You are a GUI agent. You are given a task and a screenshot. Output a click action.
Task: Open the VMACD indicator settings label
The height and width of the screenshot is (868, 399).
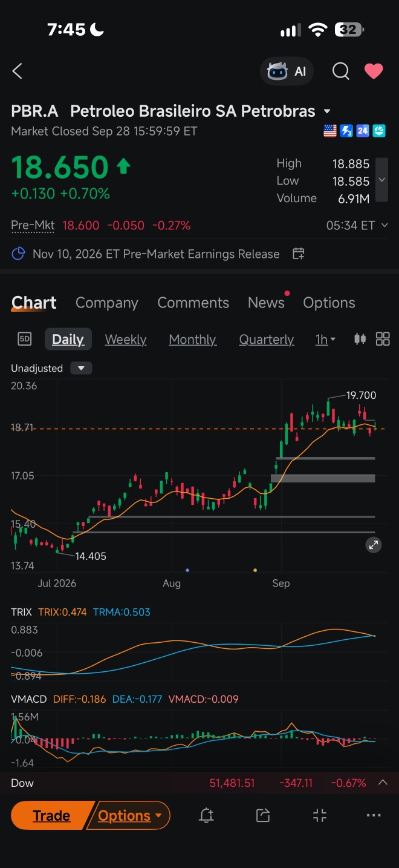tap(28, 699)
